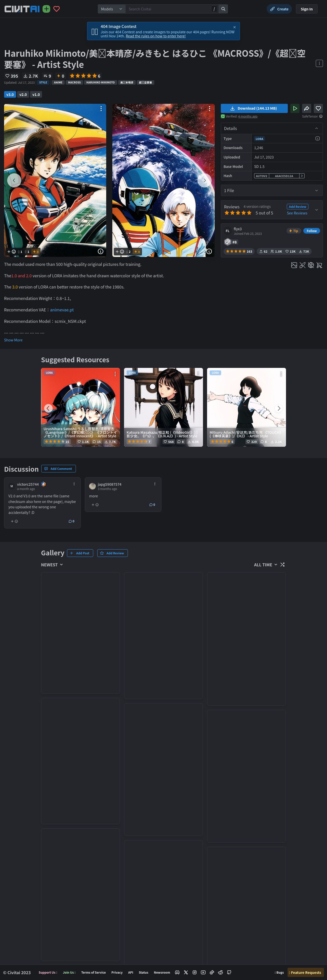The image size is (327, 980).
Task: Click the info icon next to SafeTensor
Action: (x=321, y=117)
